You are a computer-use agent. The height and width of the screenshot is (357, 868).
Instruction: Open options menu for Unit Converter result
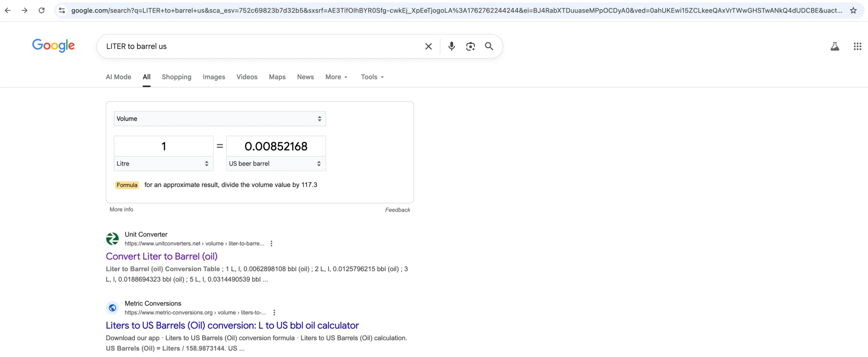(271, 244)
